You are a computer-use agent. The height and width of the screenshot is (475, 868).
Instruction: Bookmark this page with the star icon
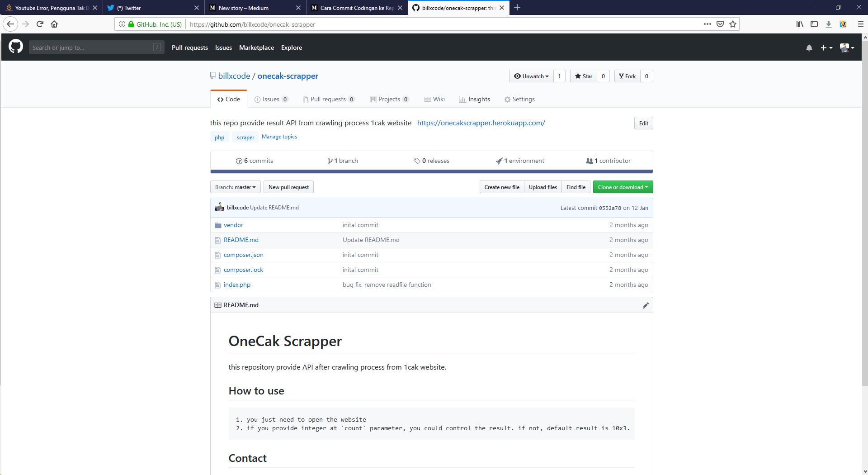(x=733, y=24)
